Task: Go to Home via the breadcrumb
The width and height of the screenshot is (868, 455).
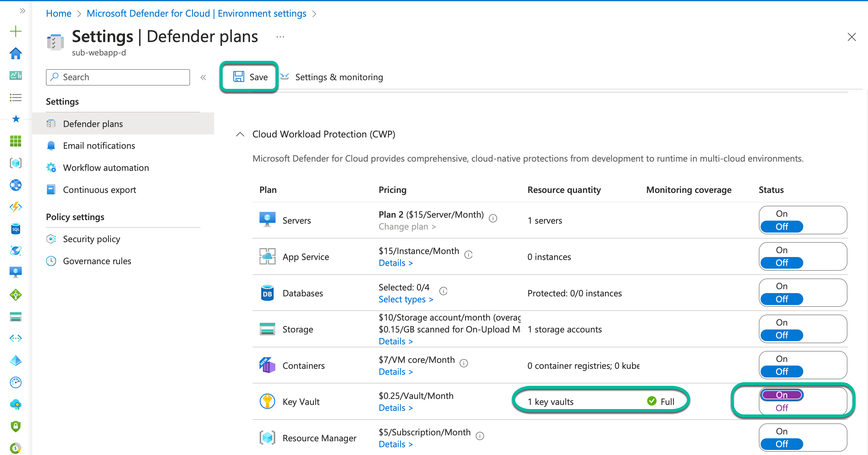Action: 59,13
